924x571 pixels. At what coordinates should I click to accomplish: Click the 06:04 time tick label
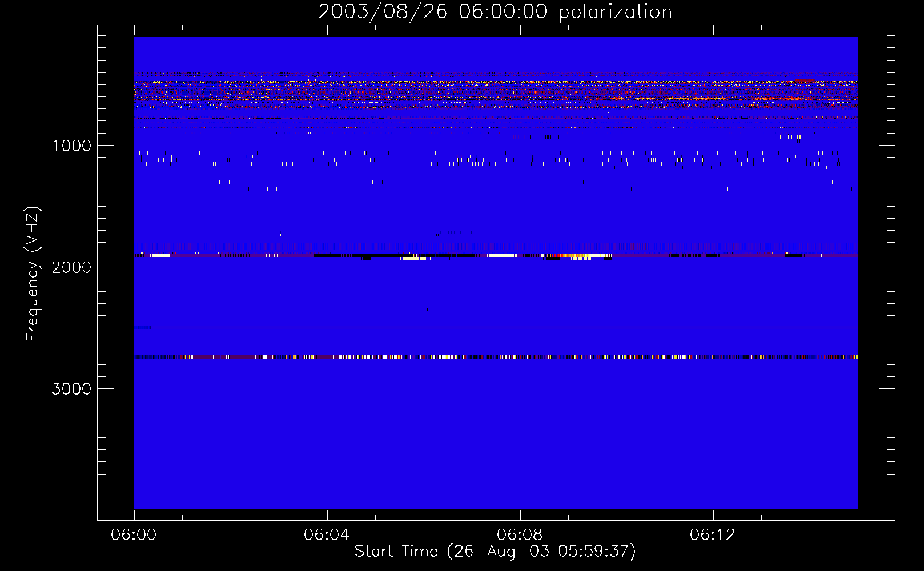327,535
